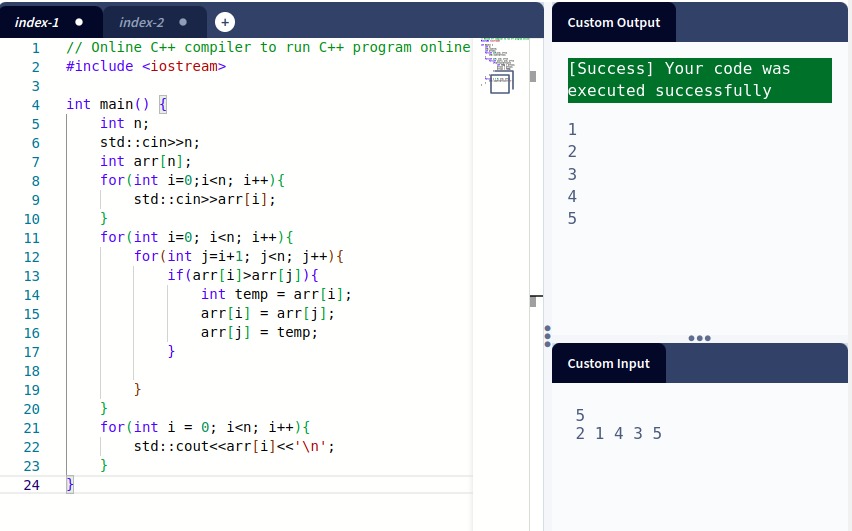The height and width of the screenshot is (531, 852).
Task: Add a new editor tab with plus icon
Action: pos(225,22)
